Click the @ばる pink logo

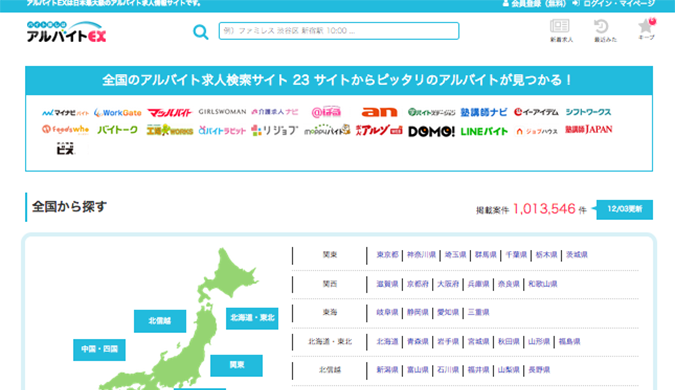[326, 112]
